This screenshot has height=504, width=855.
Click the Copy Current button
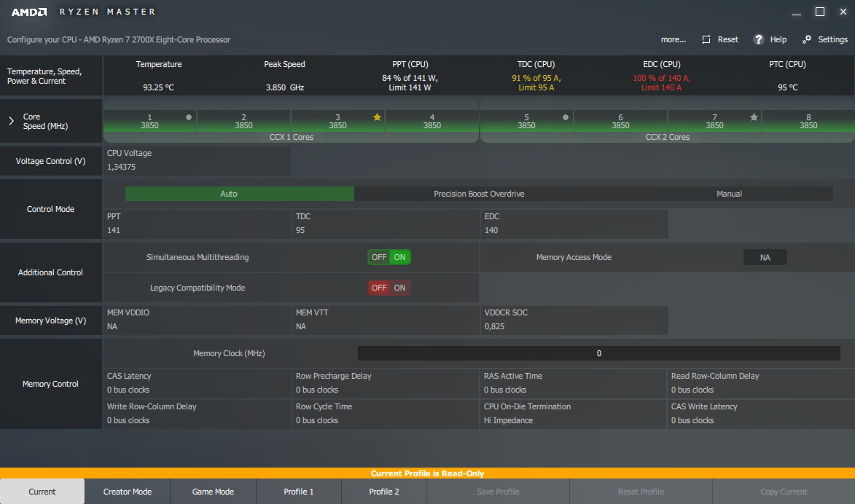click(784, 492)
